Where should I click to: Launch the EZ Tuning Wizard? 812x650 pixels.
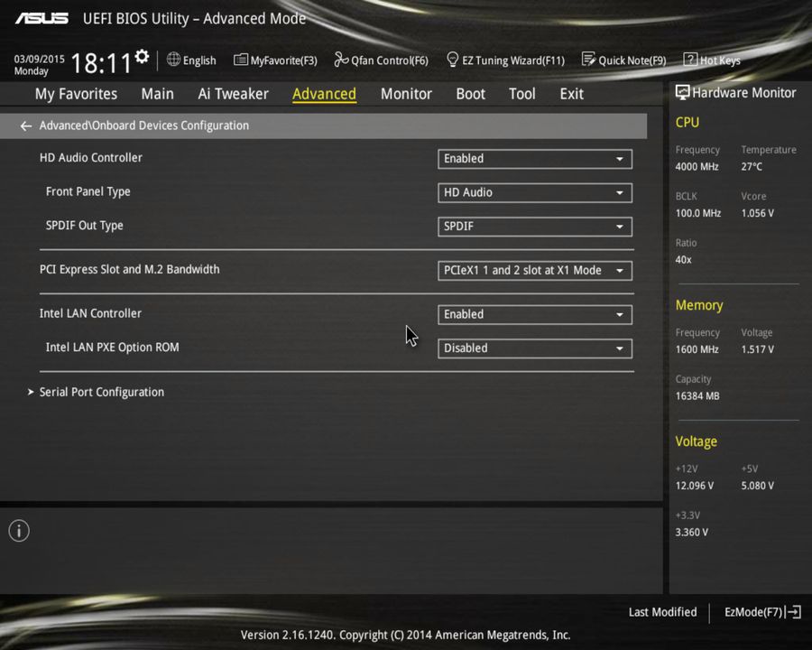[505, 60]
